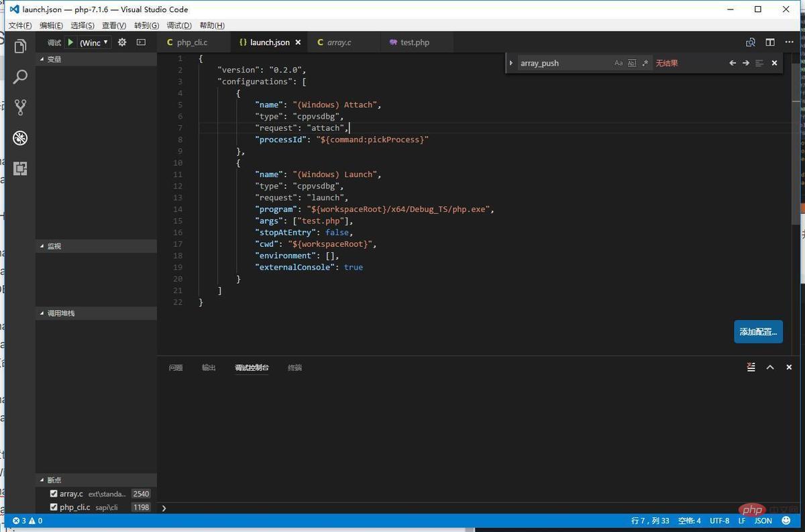This screenshot has width=805, height=532.
Task: Open the Debug view in activity bar
Action: tap(20, 138)
